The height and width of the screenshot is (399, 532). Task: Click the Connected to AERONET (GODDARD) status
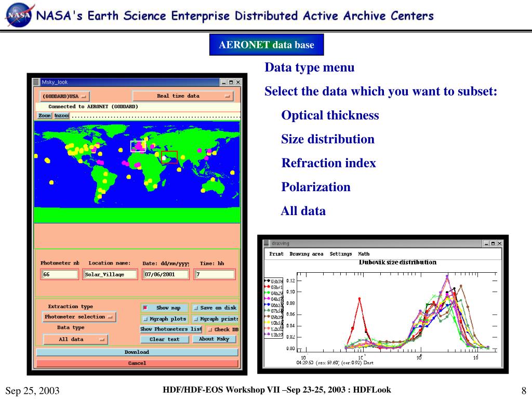pos(94,107)
